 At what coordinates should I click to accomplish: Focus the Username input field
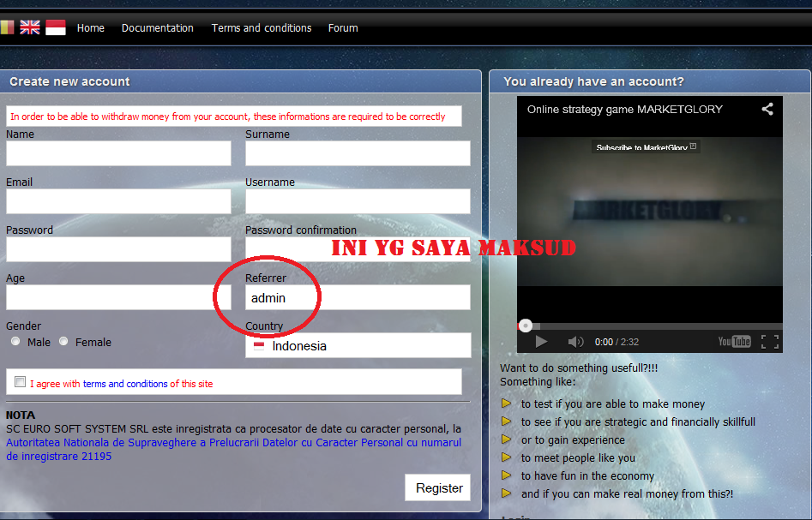tap(358, 201)
